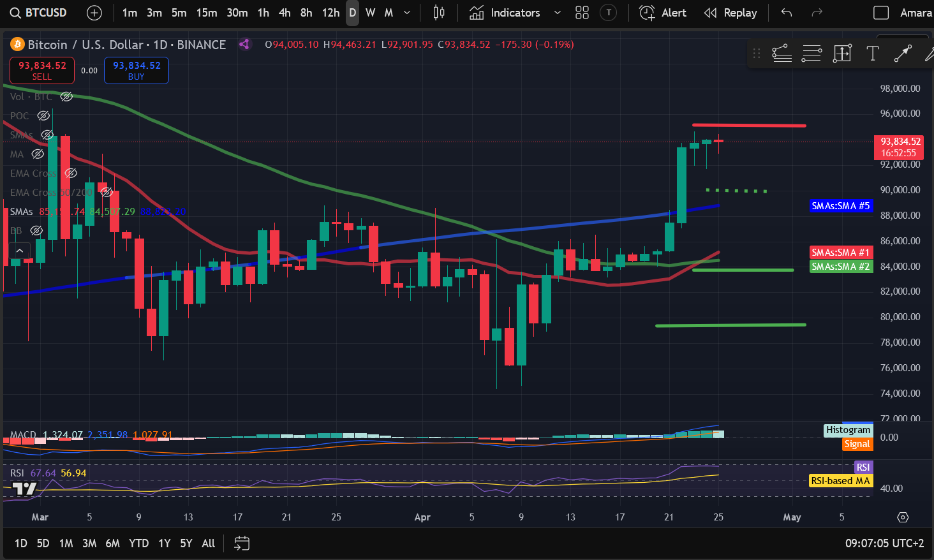Expand the time interval dropdown chevron
The height and width of the screenshot is (560, 934).
(407, 13)
